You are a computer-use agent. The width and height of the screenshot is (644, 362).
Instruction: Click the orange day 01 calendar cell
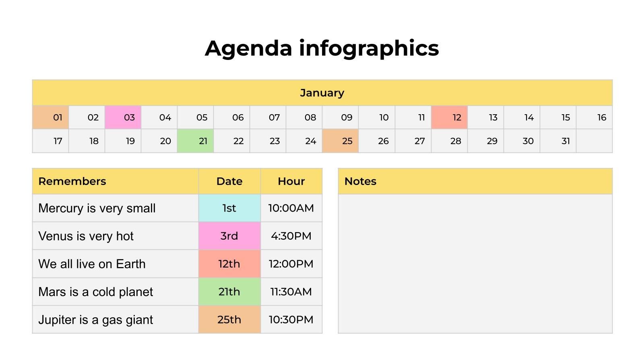(x=51, y=117)
